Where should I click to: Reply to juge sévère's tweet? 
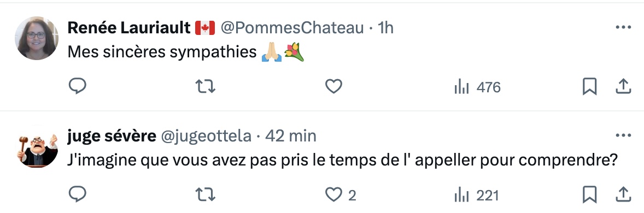77,194
